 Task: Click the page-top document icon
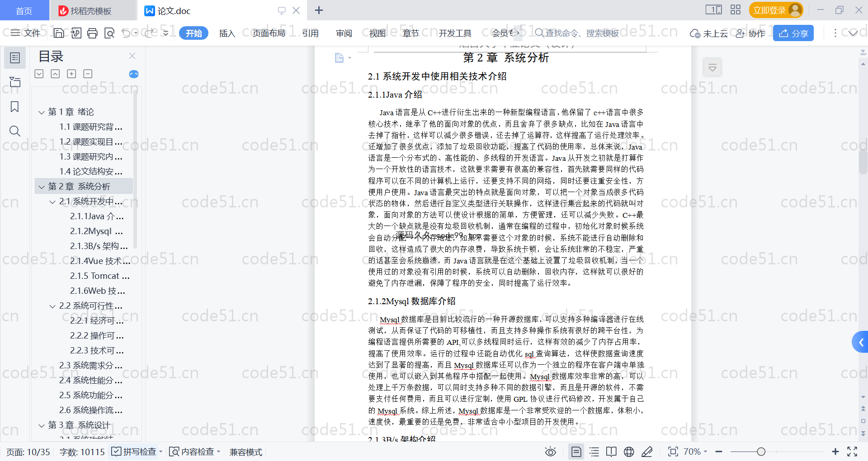(339, 58)
